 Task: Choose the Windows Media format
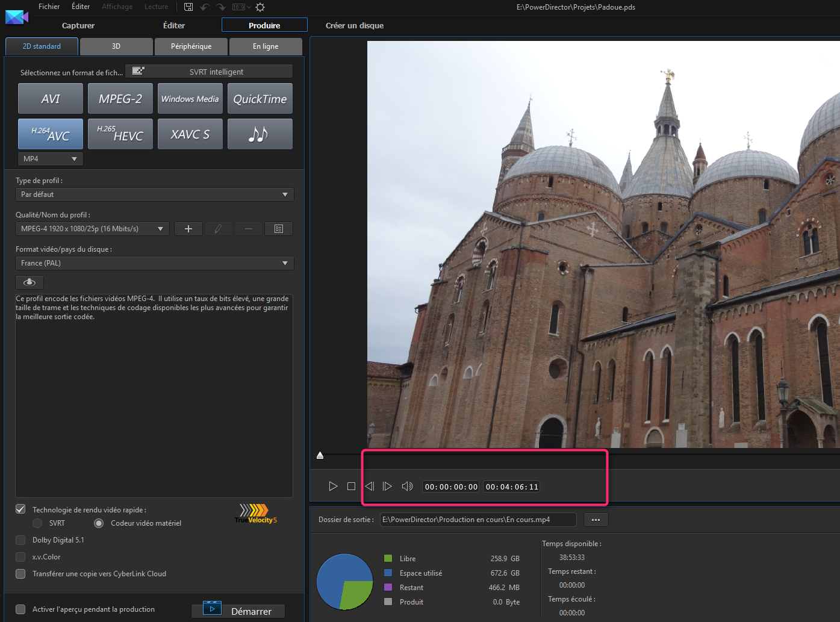[190, 98]
